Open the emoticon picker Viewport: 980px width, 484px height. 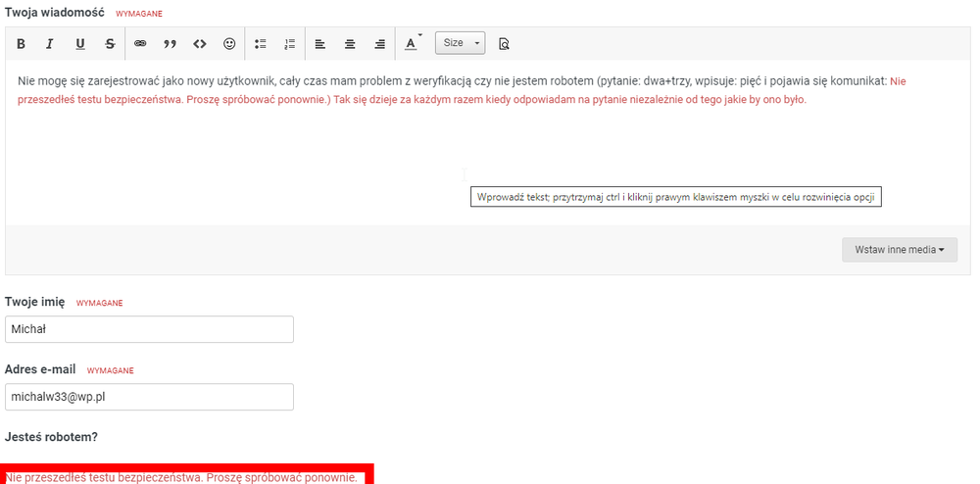(x=229, y=44)
